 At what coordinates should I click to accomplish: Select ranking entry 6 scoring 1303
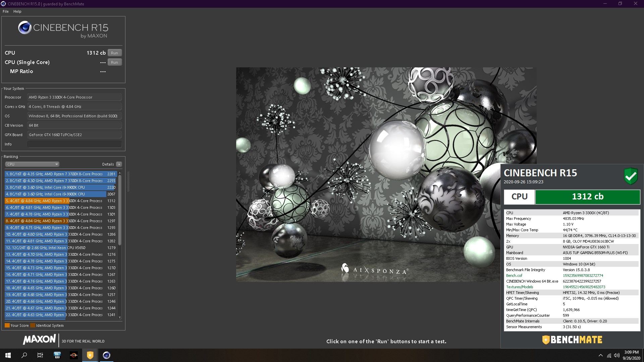[x=61, y=207]
